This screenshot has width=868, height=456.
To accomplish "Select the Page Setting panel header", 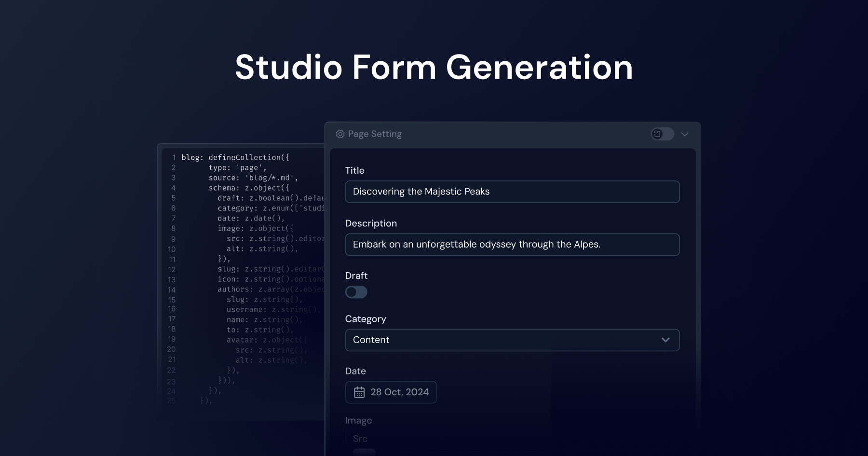I will pos(375,134).
